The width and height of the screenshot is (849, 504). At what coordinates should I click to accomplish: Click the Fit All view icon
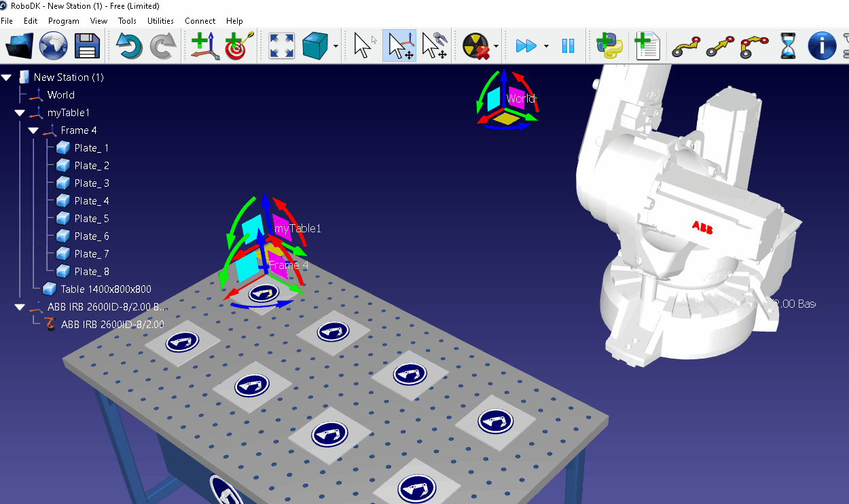click(x=281, y=46)
